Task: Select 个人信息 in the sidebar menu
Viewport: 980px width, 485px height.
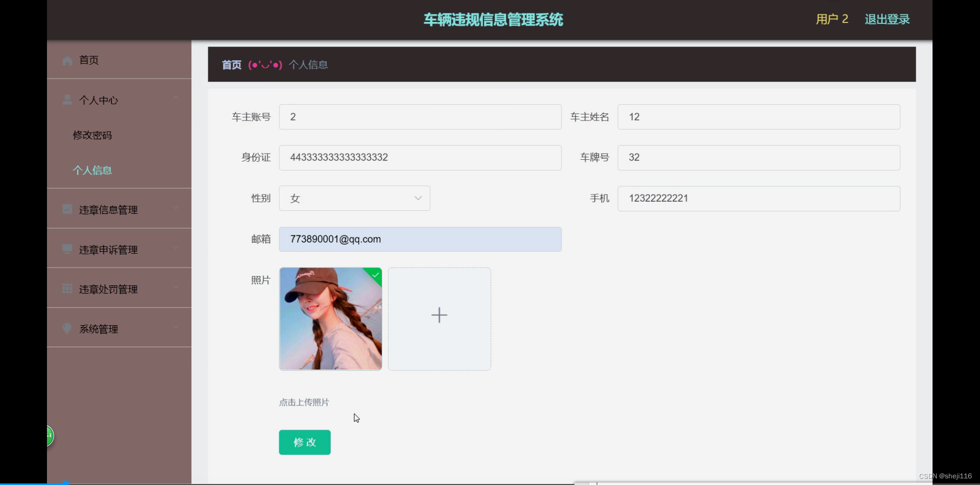Action: 92,170
